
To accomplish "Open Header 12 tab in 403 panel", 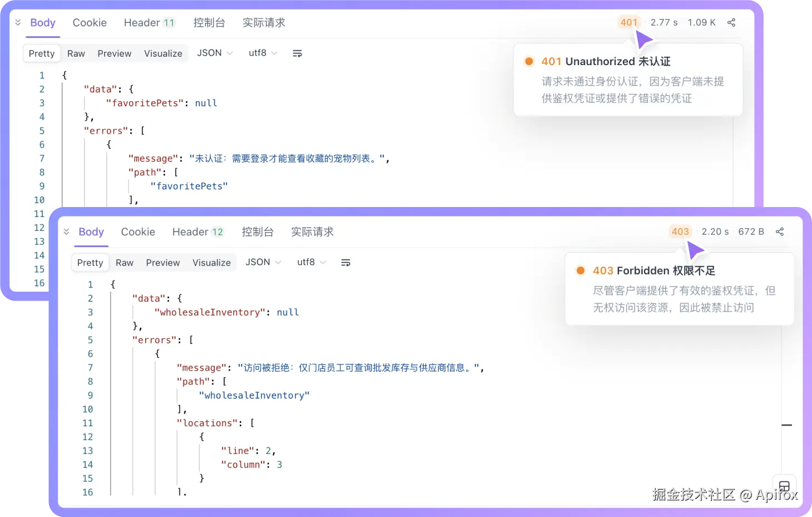I will [197, 232].
